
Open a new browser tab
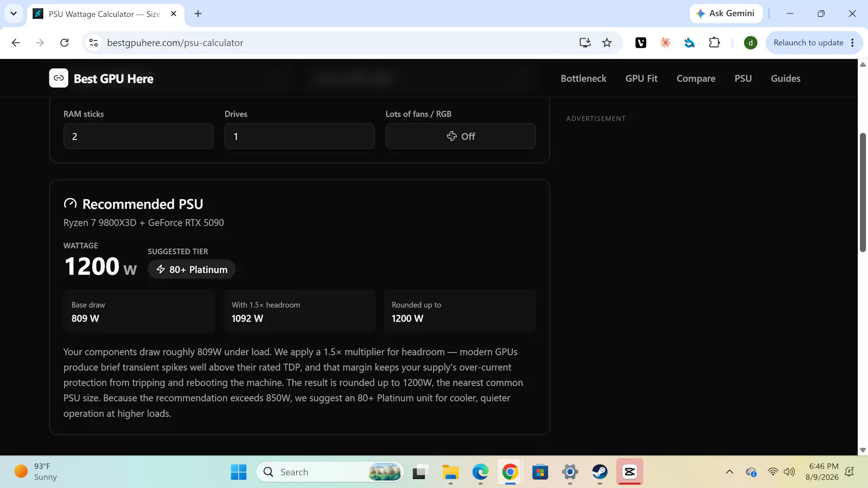point(198,14)
